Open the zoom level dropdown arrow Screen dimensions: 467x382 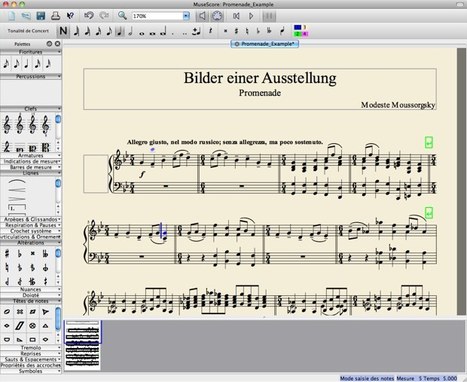point(186,16)
